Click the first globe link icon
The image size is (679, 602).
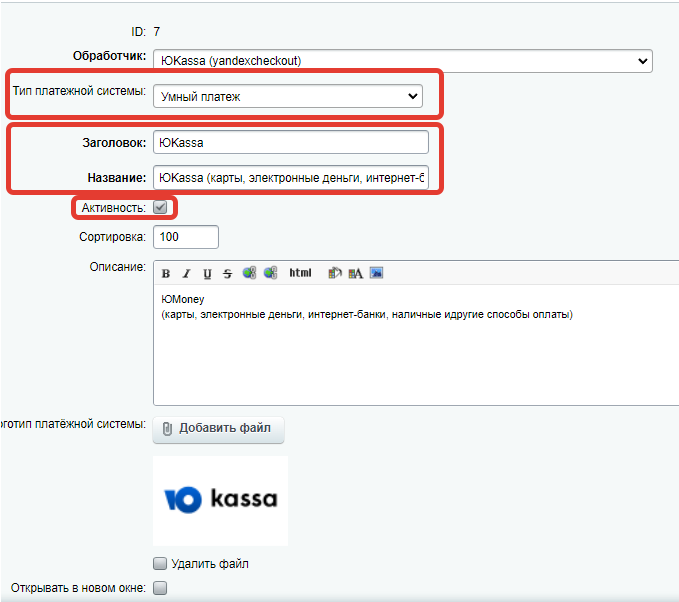[249, 273]
